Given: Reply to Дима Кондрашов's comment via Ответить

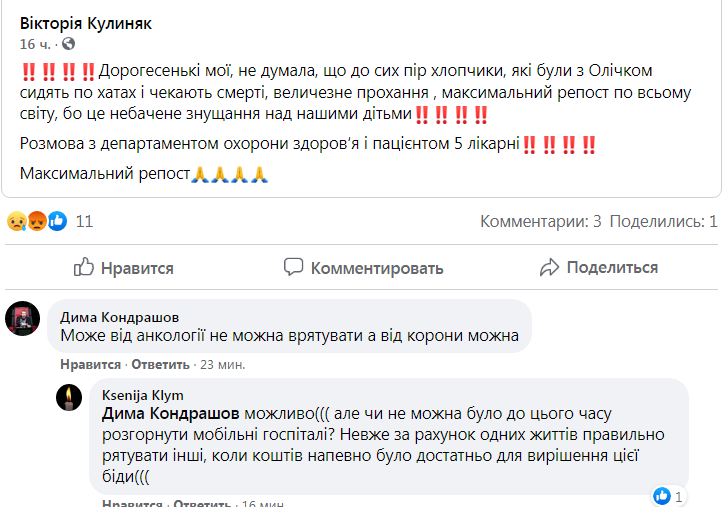Looking at the screenshot, I should click(x=159, y=364).
